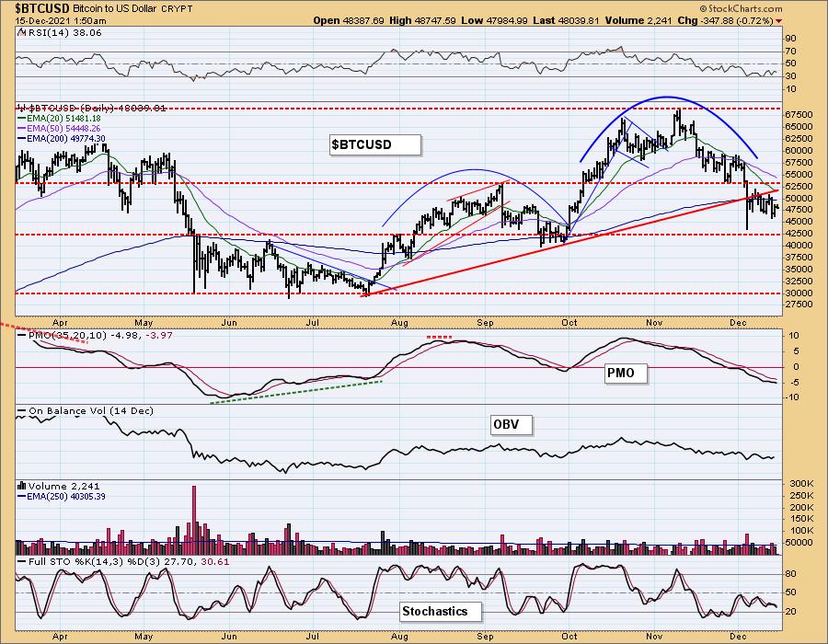Click the boxed $BTCUSD annotation on price panel
This screenshot has width=828, height=644.
click(375, 144)
